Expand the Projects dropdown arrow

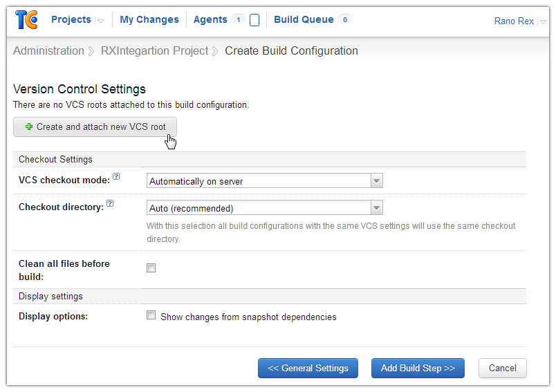pos(101,21)
